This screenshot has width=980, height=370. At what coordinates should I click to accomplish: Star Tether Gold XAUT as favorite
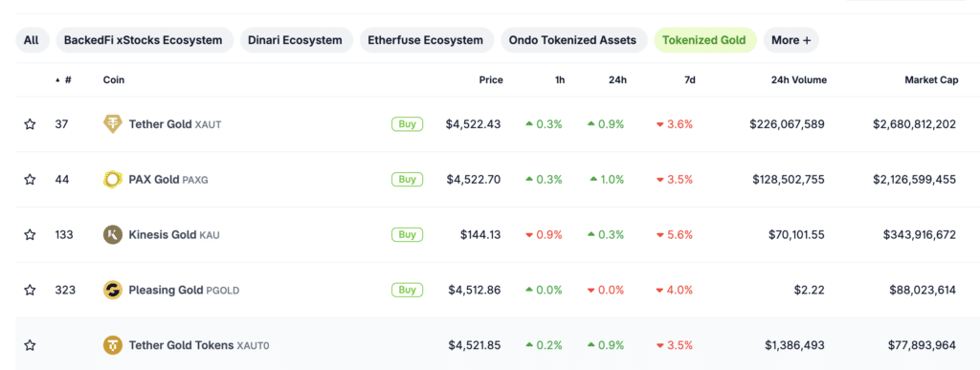tap(30, 124)
